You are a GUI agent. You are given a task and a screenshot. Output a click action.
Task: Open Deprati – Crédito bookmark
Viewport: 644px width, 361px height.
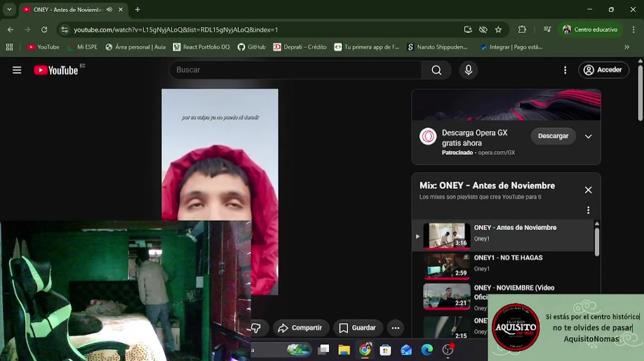(300, 47)
